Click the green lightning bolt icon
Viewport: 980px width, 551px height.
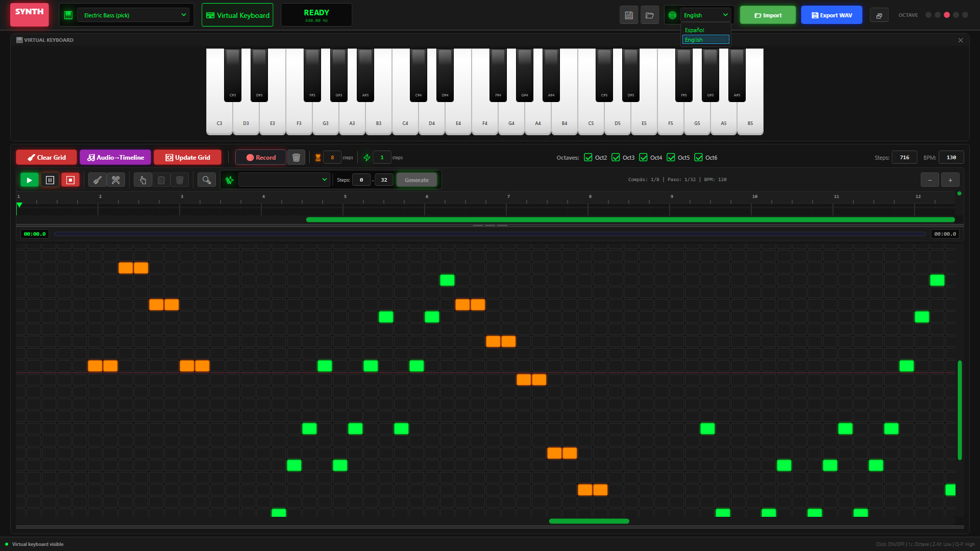(x=366, y=158)
